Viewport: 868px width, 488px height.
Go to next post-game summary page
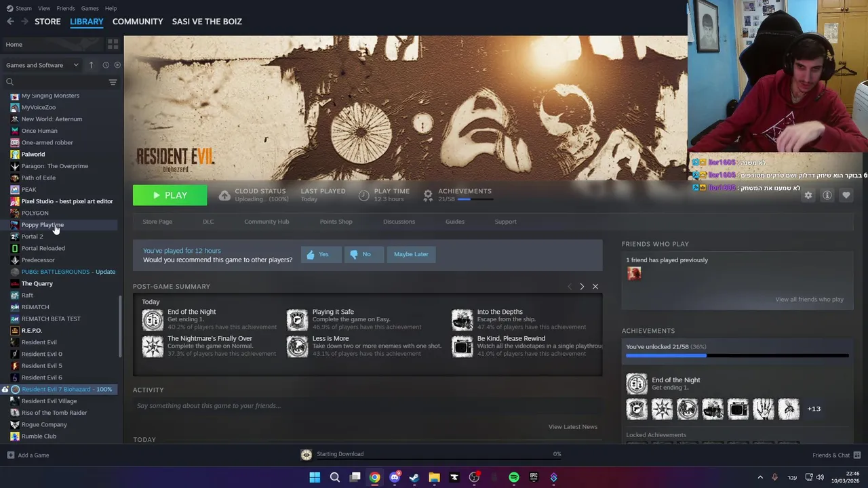582,287
